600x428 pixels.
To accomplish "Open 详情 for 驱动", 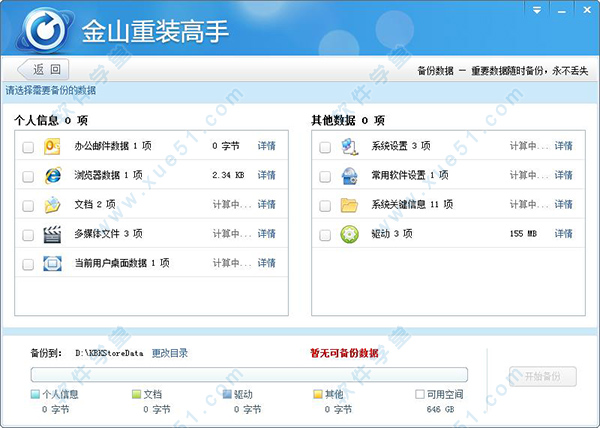I will click(x=564, y=234).
